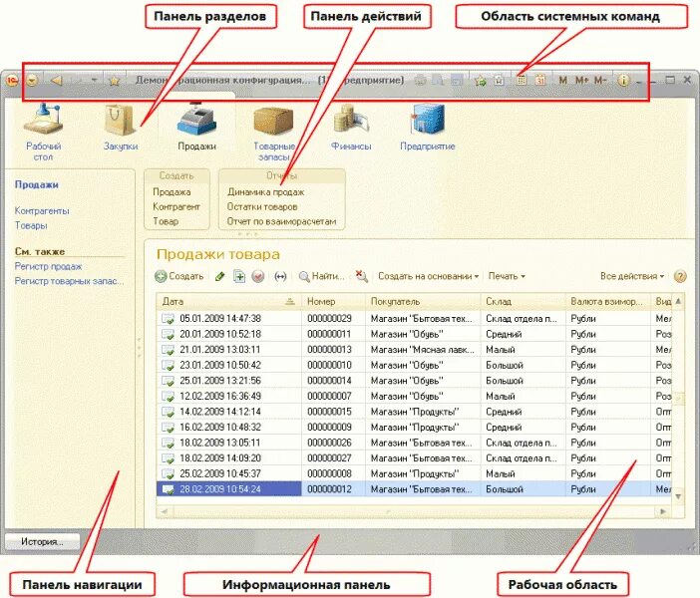700x598 pixels.
Task: Click the mark for deletion icon
Action: coord(258,277)
